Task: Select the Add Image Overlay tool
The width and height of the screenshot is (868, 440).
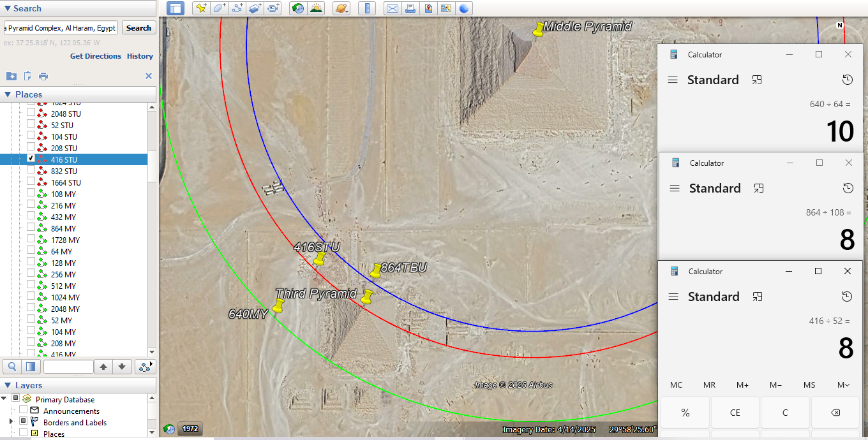Action: 255,8
